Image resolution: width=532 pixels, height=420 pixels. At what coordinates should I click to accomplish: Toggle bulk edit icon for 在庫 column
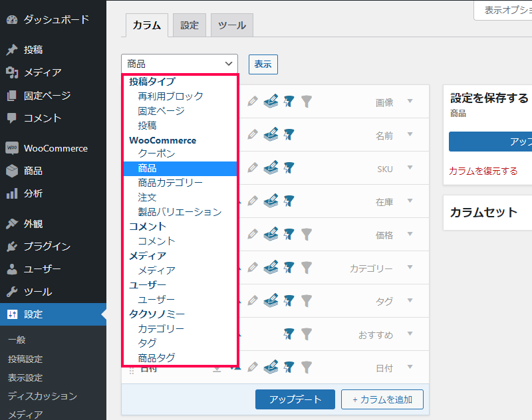[x=271, y=201]
